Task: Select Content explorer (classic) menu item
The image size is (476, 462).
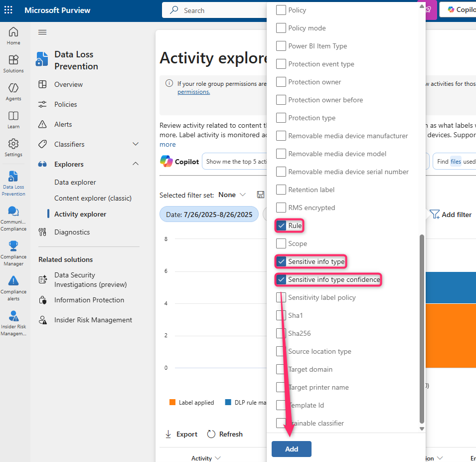Action: pos(93,198)
